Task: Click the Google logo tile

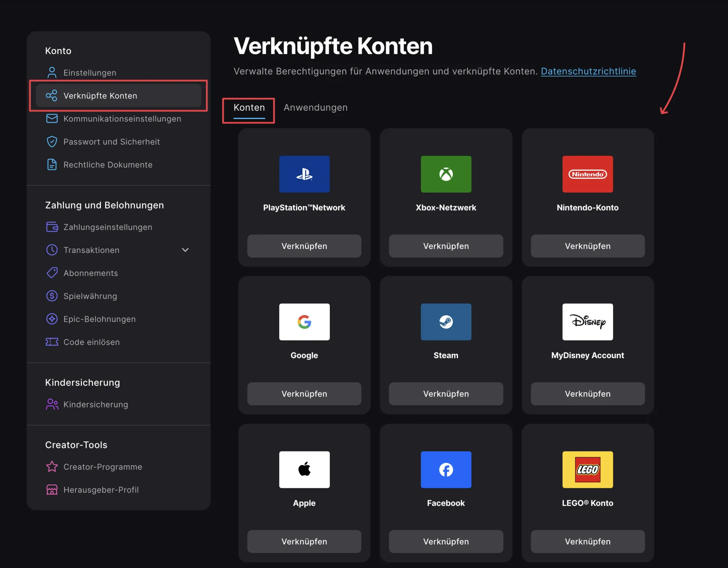Action: (x=304, y=322)
